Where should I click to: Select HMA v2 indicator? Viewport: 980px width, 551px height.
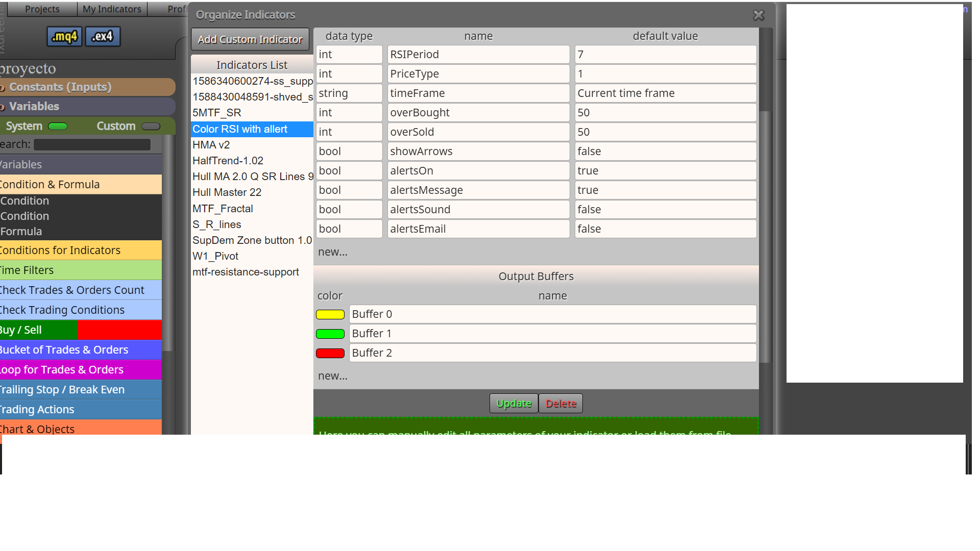pos(252,145)
